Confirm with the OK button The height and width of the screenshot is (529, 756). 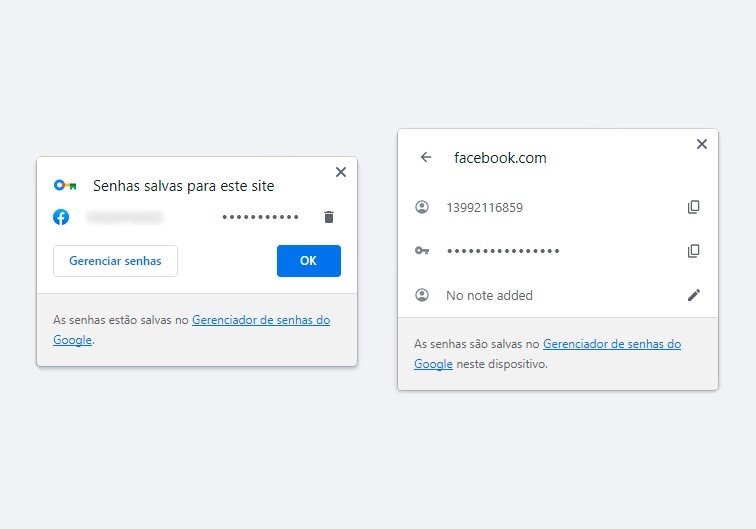pyautogui.click(x=309, y=261)
